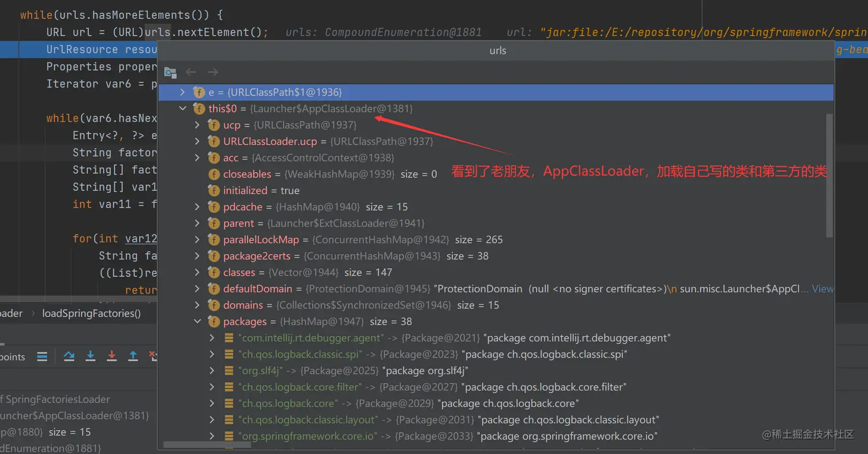
Task: Click the 'size = 15' variable row in debugger panel
Action: coord(45,432)
